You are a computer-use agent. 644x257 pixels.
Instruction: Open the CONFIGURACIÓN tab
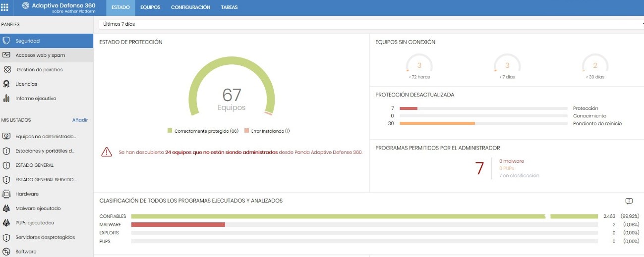191,7
